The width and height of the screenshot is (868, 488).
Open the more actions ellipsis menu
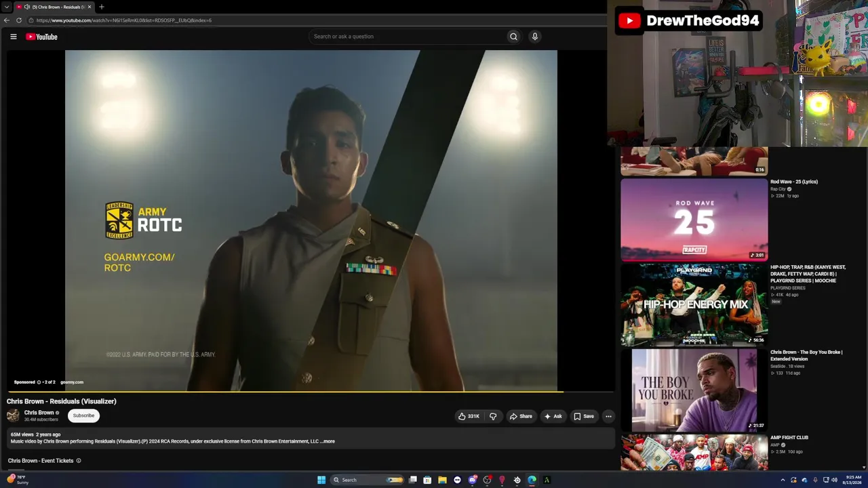(x=608, y=416)
